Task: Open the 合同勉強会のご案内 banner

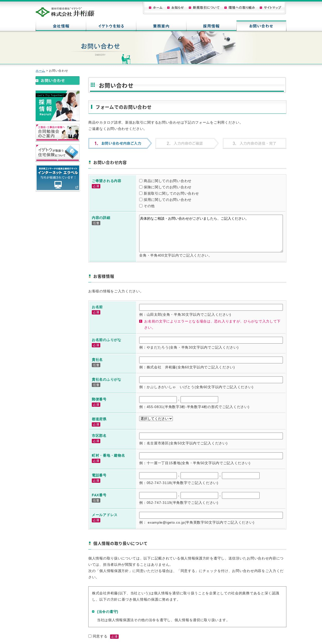Action: point(57,132)
